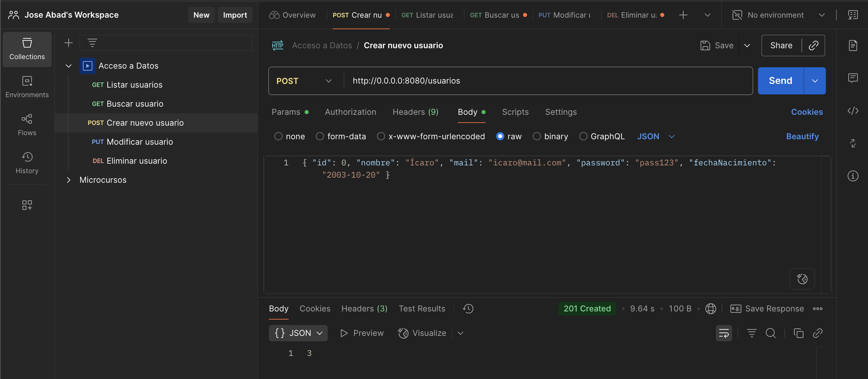This screenshot has width=868, height=379.
Task: Search the response with magnifier icon
Action: tap(771, 333)
